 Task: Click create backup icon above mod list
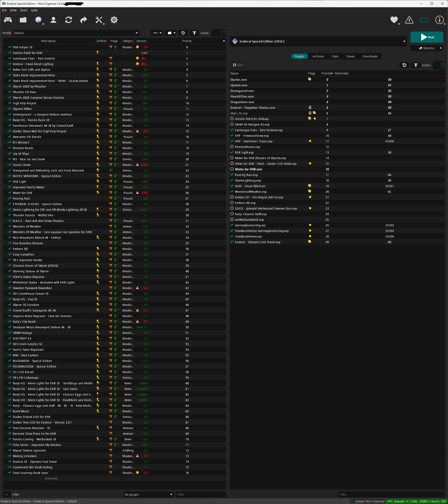194,33
